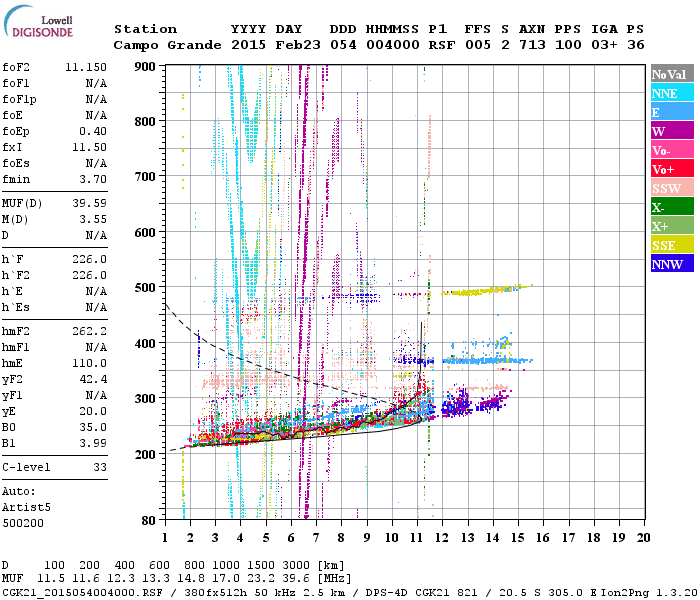Image resolution: width=700 pixels, height=600 pixels.
Task: Click the foF1 N/A value
Action: (96, 83)
